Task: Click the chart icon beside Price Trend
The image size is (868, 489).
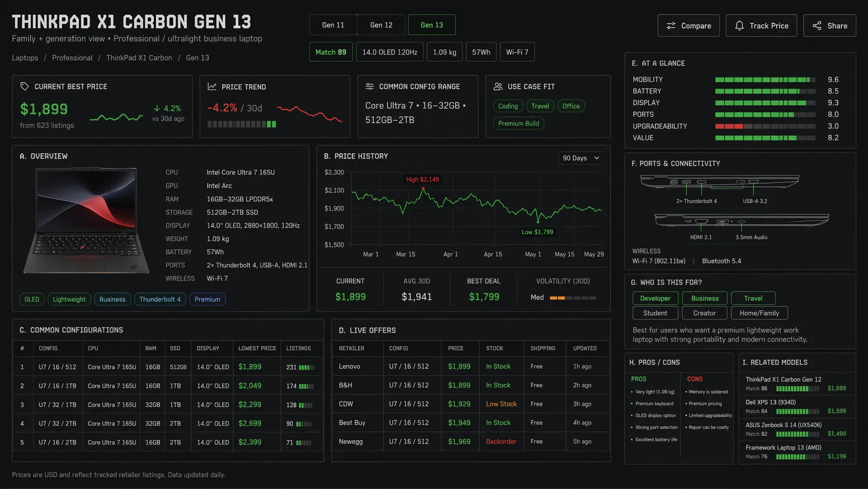Action: 212,87
